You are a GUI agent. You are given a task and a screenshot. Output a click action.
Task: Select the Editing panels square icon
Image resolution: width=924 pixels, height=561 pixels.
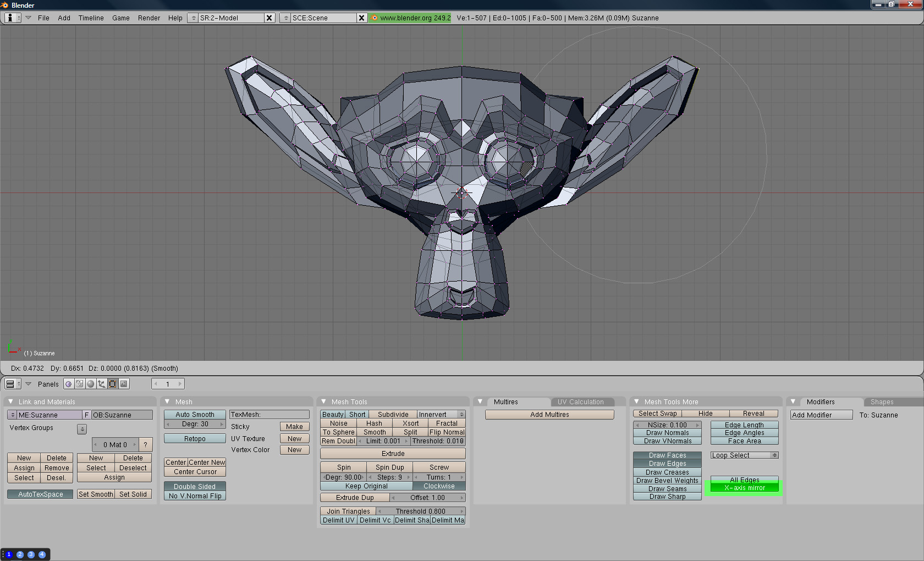113,384
